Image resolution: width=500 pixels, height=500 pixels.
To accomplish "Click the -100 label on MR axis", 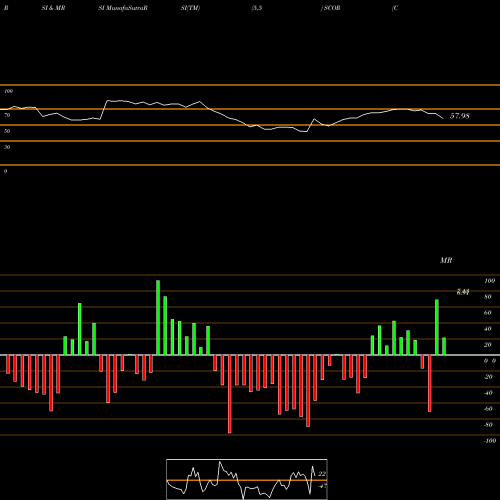I will [490, 441].
